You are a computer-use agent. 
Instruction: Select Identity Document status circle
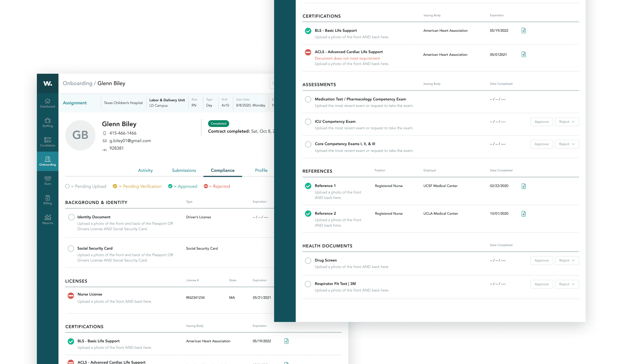pos(71,217)
